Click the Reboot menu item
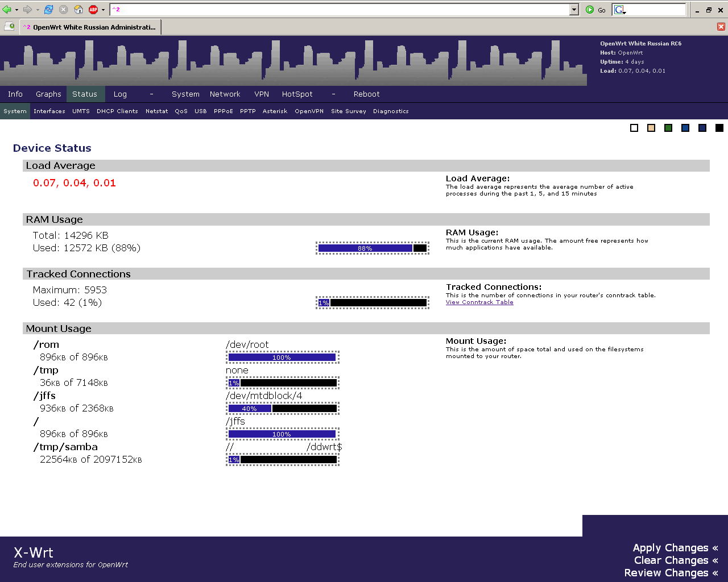The height and width of the screenshot is (582, 728). (x=366, y=94)
